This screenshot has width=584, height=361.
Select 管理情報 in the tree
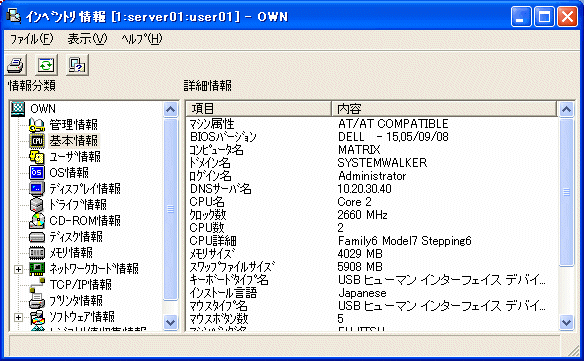click(73, 125)
